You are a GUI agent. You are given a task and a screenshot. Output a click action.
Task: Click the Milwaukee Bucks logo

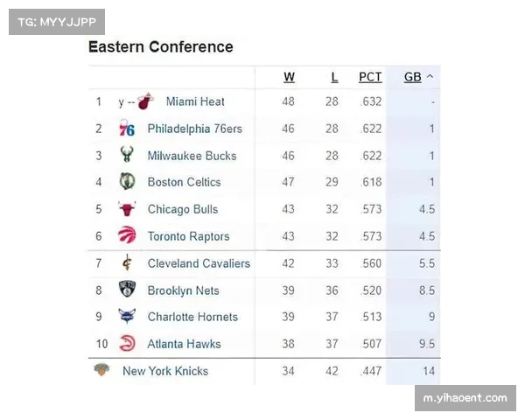[127, 156]
